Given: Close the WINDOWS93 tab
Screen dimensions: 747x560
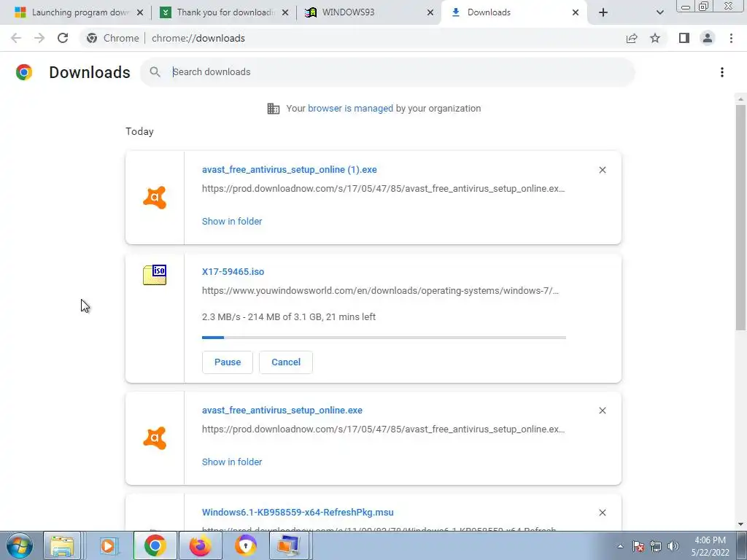Looking at the screenshot, I should tap(430, 12).
